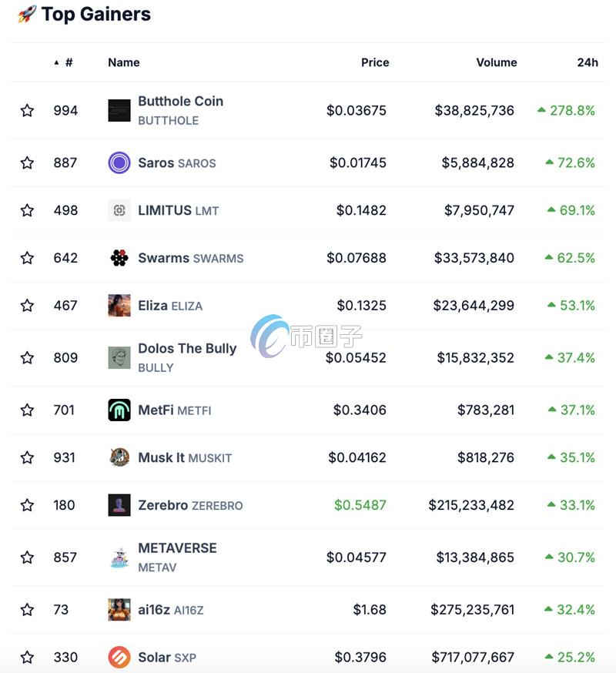Click the Zerebro coin logo icon
The width and height of the screenshot is (616, 673).
(119, 505)
